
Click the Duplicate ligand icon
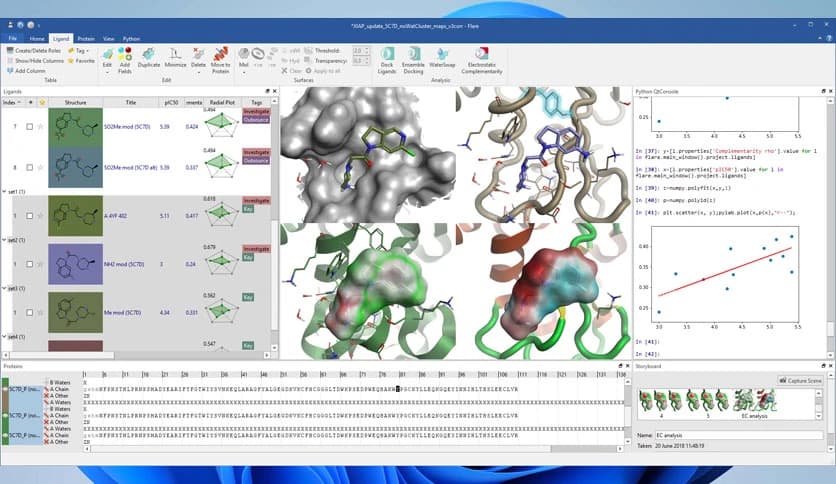(x=149, y=56)
